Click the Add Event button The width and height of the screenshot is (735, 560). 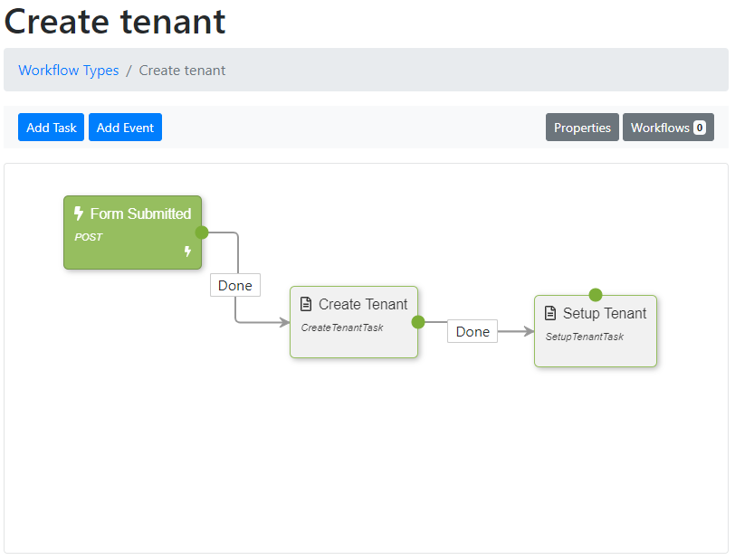coord(125,127)
